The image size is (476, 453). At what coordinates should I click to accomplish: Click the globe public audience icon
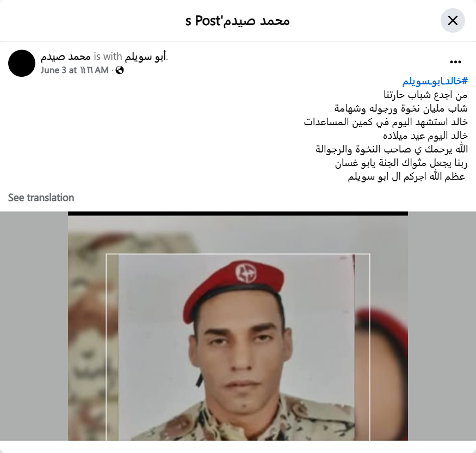pyautogui.click(x=120, y=70)
